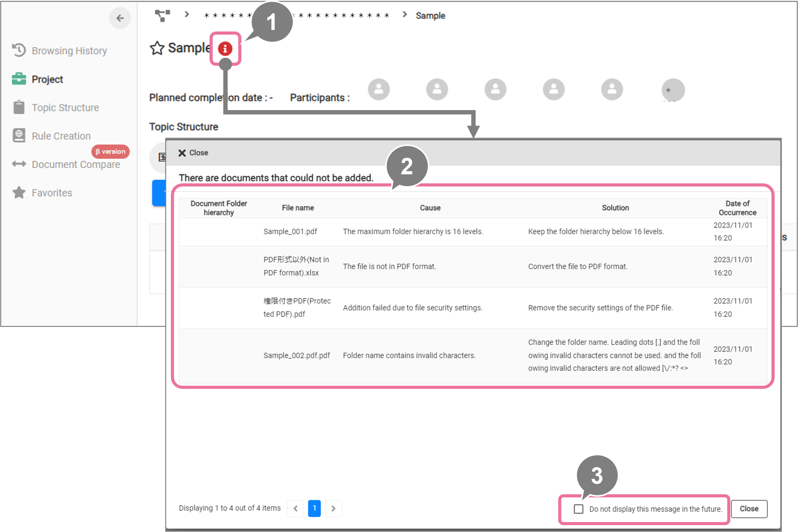Screen dimensions: 798x532
Task: Click the hierarchy tree icon in breadcrumb
Action: (162, 15)
